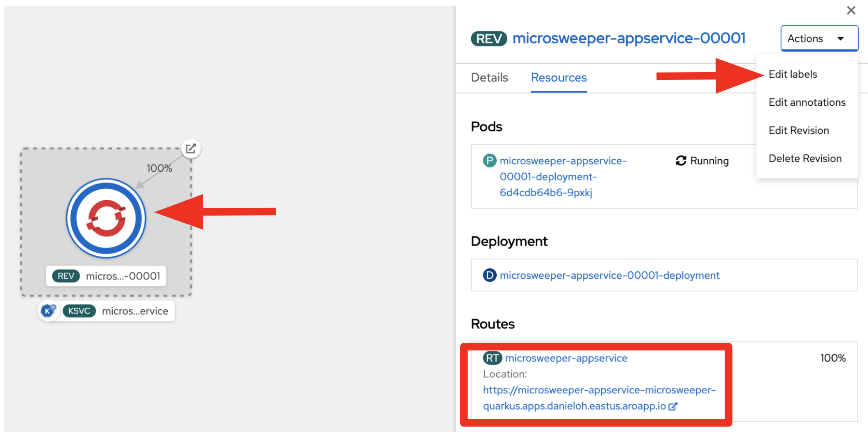
Task: Click the REV badge in the panel header
Action: [x=489, y=39]
